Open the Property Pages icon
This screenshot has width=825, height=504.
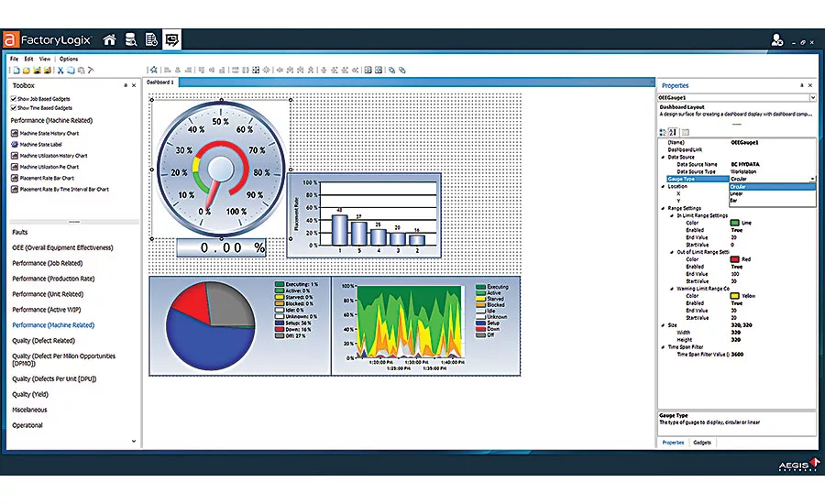tap(685, 132)
